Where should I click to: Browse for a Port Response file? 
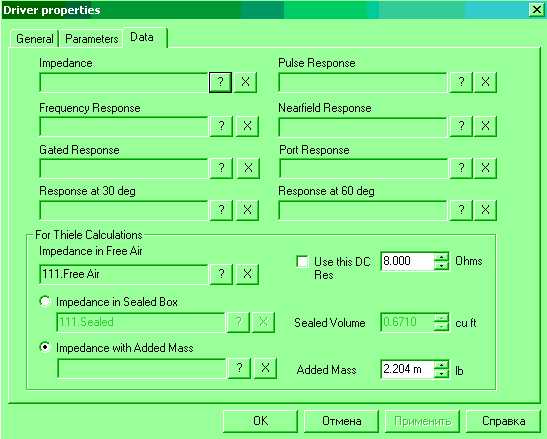point(461,168)
